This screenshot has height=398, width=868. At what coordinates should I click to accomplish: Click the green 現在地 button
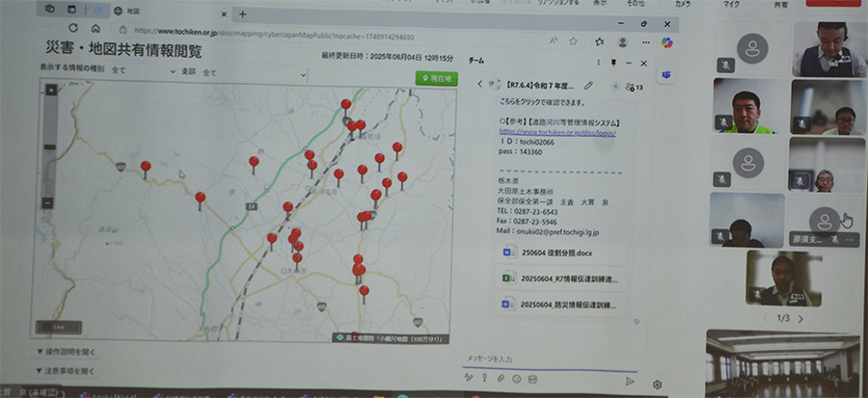(x=437, y=79)
